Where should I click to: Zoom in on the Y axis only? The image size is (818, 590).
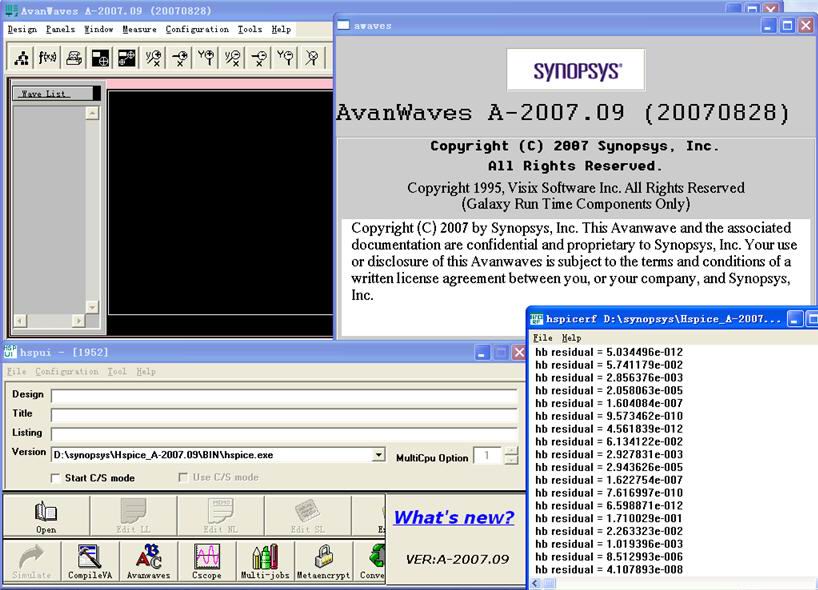(x=206, y=57)
